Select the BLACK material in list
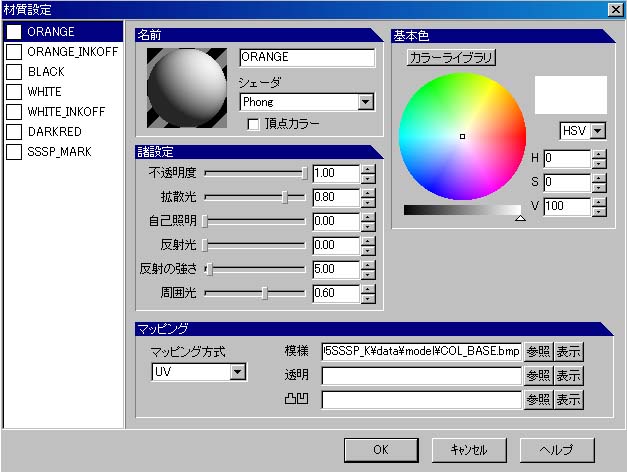Viewport: 627px width, 472px height. click(46, 72)
